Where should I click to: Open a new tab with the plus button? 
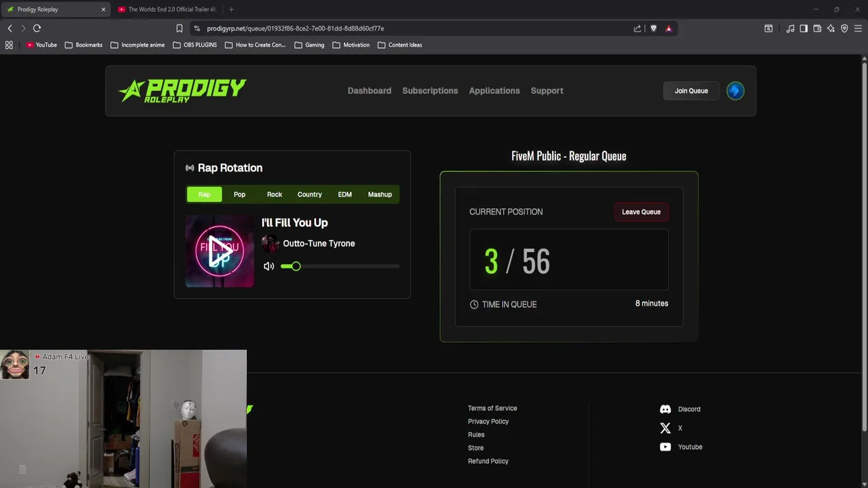(x=231, y=9)
